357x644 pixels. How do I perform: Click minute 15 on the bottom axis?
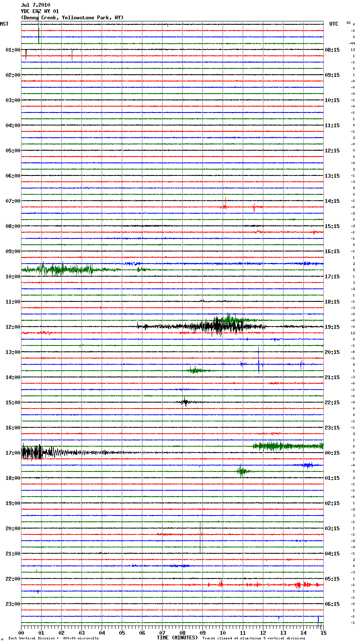[x=323, y=632]
